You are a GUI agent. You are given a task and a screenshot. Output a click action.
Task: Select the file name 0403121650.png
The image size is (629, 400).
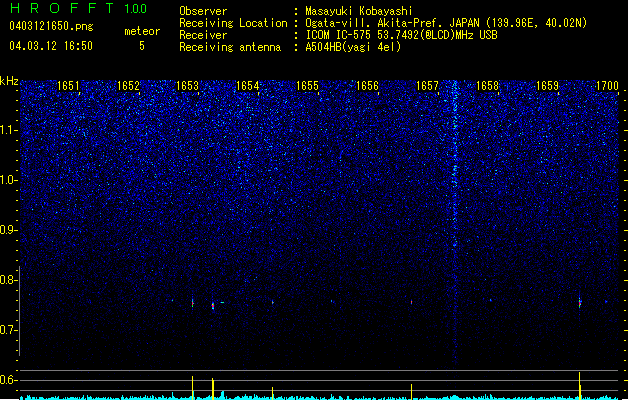pyautogui.click(x=51, y=26)
